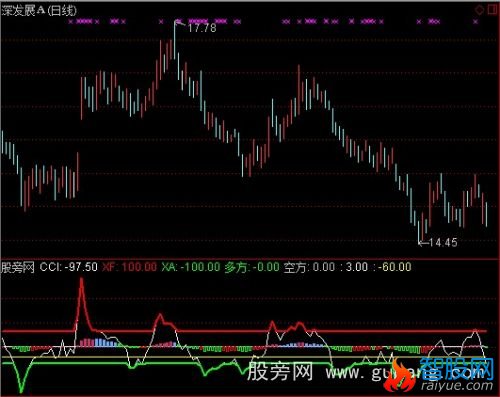This screenshot has height=397, width=500.
Task: Click the square icon at top right
Action: (x=493, y=10)
